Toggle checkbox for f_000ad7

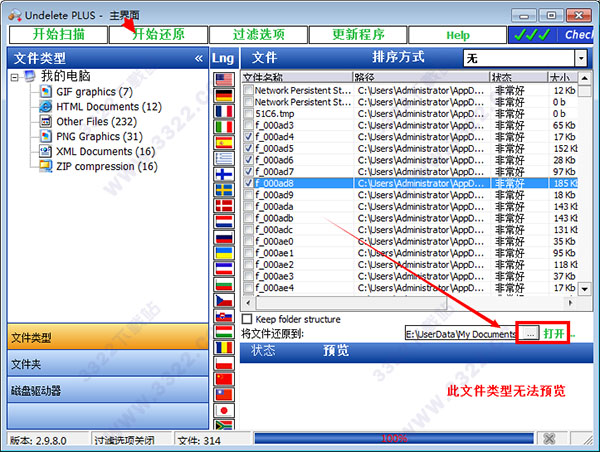pos(249,171)
